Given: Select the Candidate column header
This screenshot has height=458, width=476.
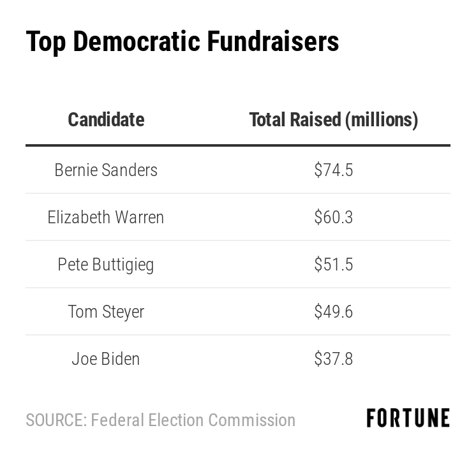Looking at the screenshot, I should (x=106, y=119).
